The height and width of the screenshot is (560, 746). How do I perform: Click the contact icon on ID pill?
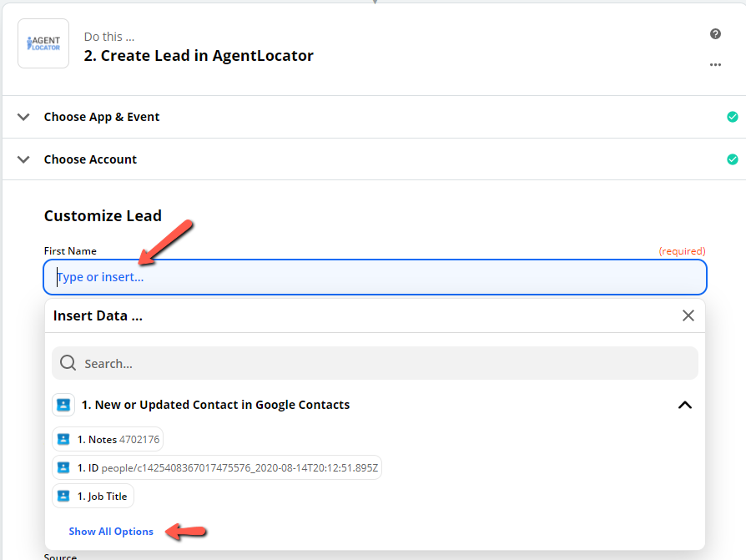coord(63,467)
